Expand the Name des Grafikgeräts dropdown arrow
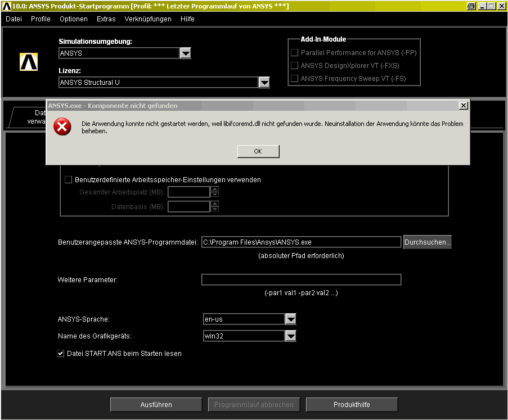 [x=291, y=336]
